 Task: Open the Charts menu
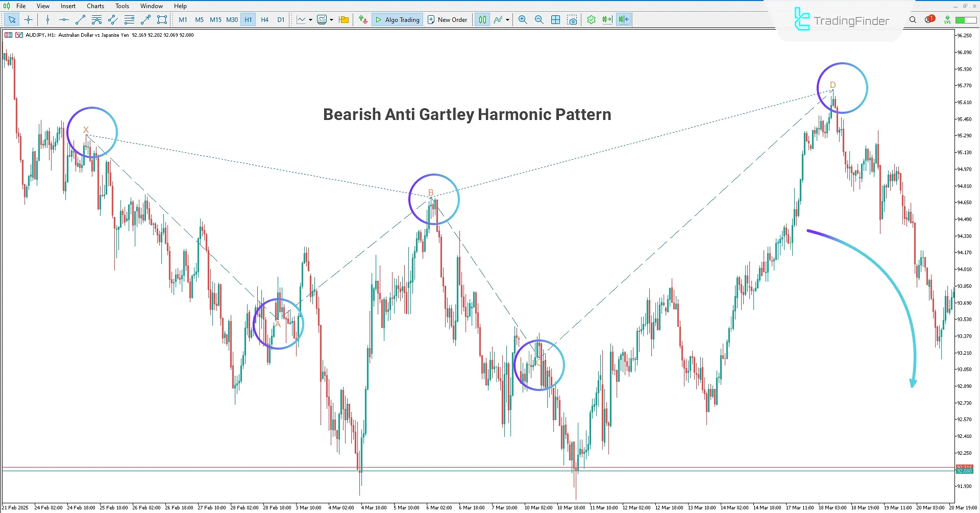(x=95, y=6)
